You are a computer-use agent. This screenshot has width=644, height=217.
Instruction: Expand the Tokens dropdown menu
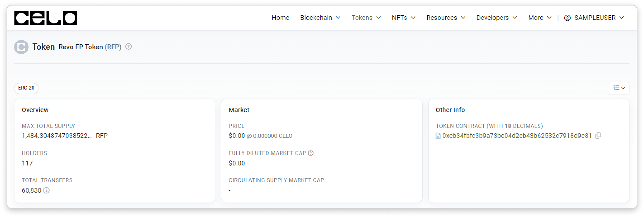366,18
